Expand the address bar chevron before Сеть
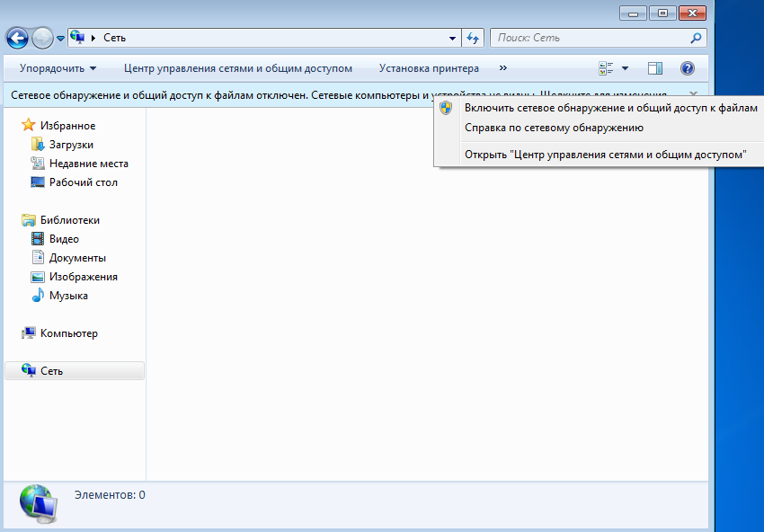764x532 pixels. (93, 38)
